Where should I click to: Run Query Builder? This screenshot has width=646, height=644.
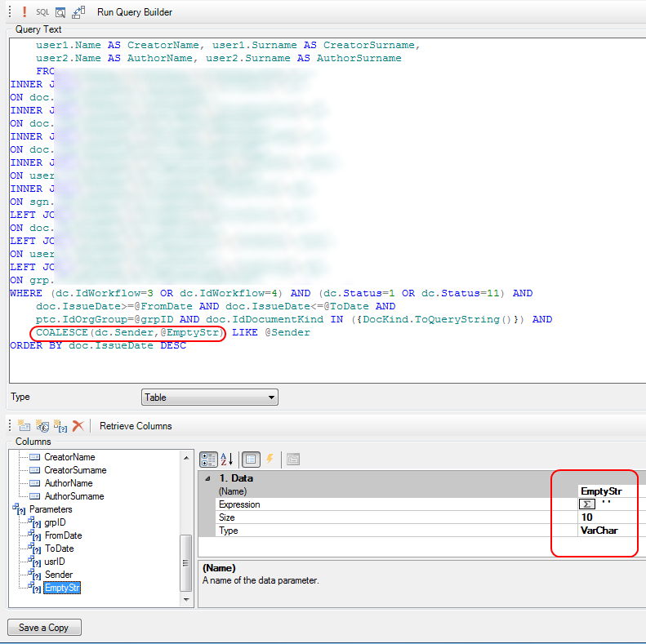click(x=135, y=12)
